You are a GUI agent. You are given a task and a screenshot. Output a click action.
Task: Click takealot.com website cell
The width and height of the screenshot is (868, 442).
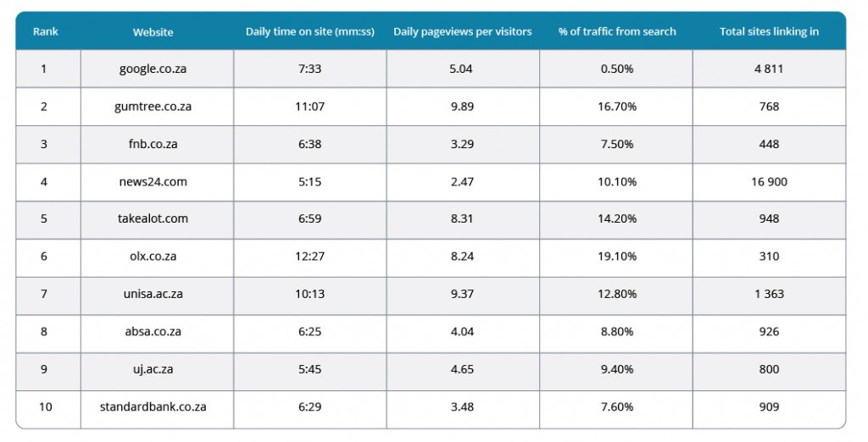coord(153,218)
